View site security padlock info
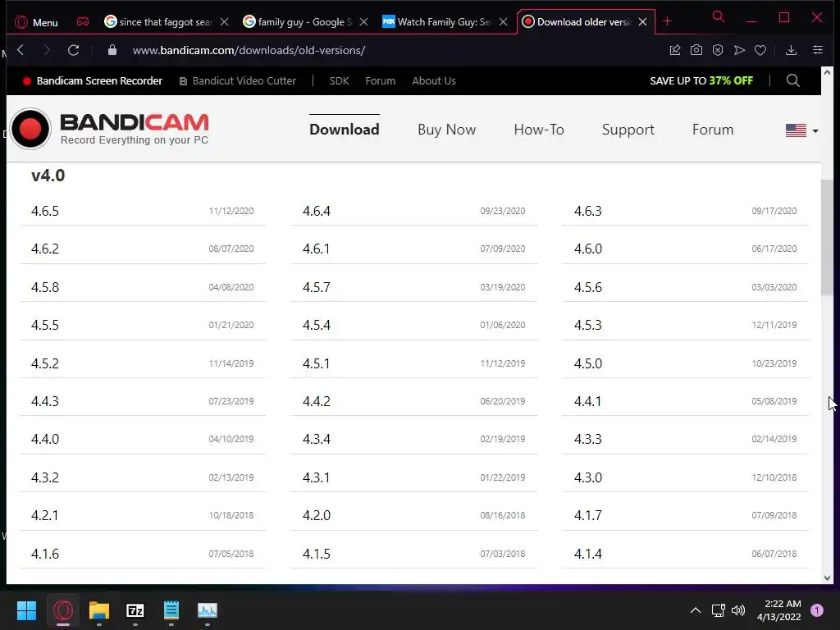840x630 pixels. click(112, 50)
